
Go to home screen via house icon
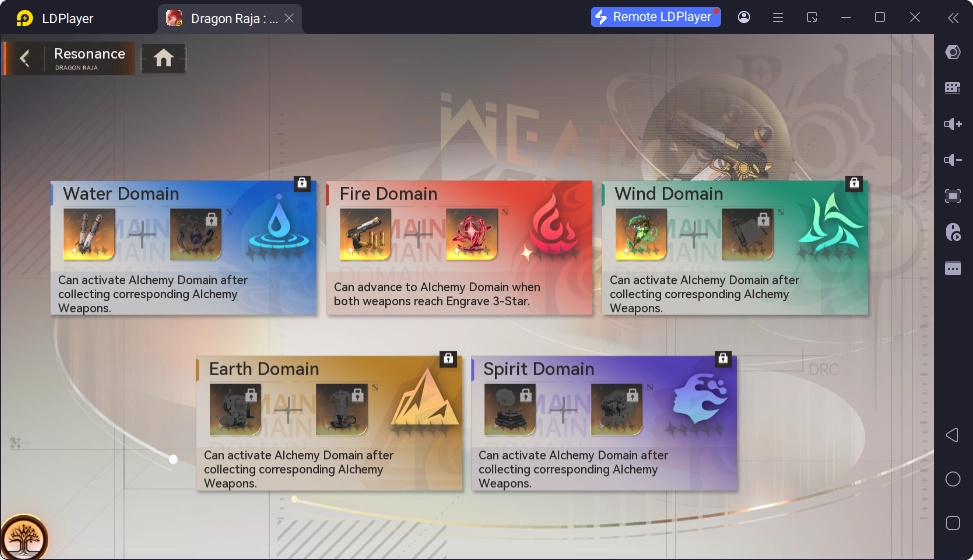pos(164,59)
